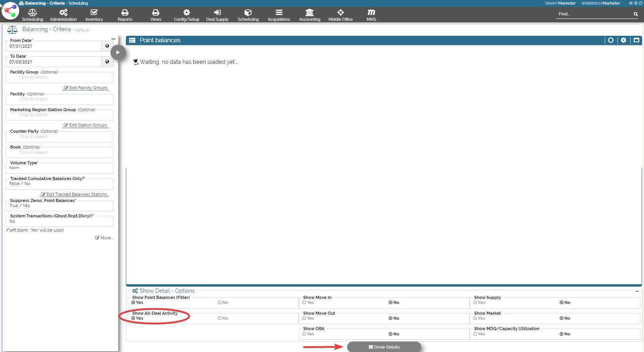Click the circle refresh icon in Point balances header
644x352 pixels.
[x=611, y=40]
